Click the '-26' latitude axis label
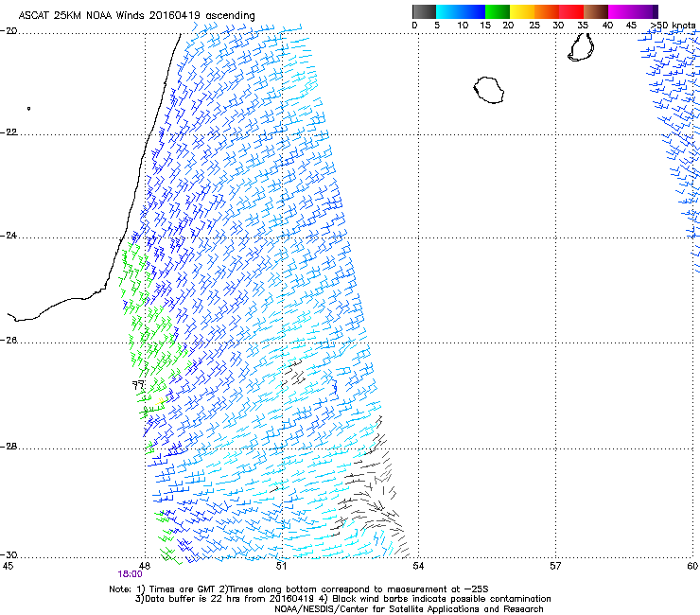 click(9, 341)
